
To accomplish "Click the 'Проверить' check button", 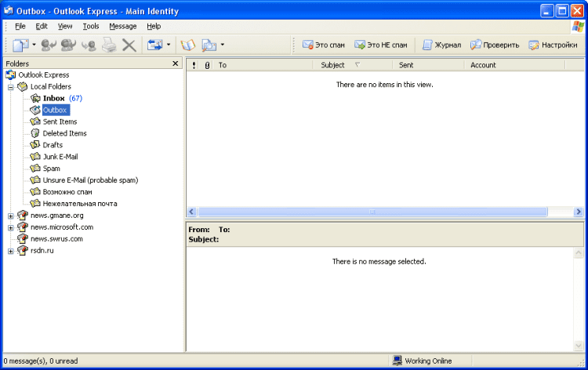I will click(x=495, y=45).
